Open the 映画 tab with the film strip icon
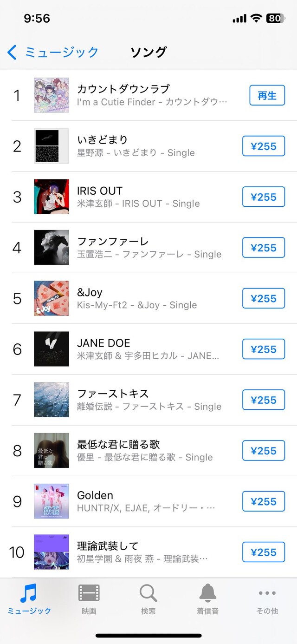Viewport: 297px width, 644px height. [x=89, y=599]
